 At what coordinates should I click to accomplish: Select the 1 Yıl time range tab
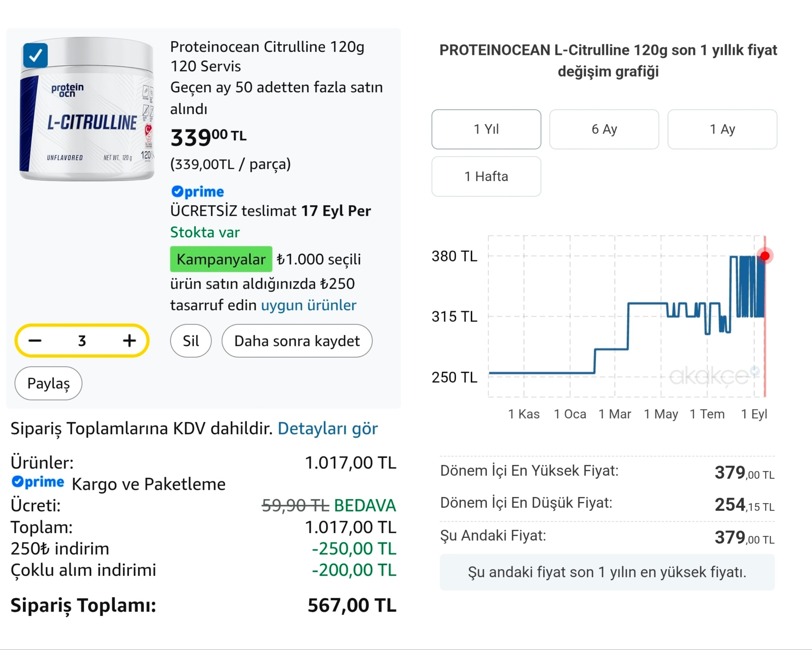486,129
